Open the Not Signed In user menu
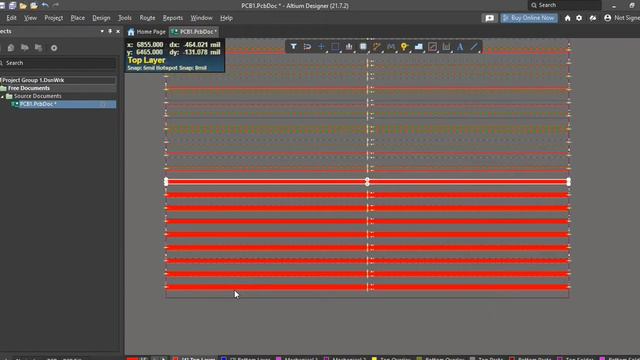 click(x=622, y=18)
